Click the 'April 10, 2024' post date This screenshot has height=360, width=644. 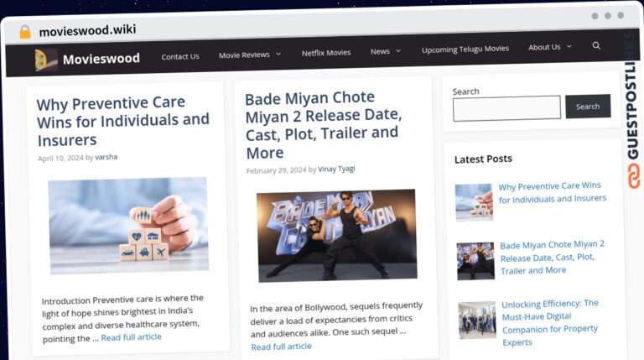point(60,159)
